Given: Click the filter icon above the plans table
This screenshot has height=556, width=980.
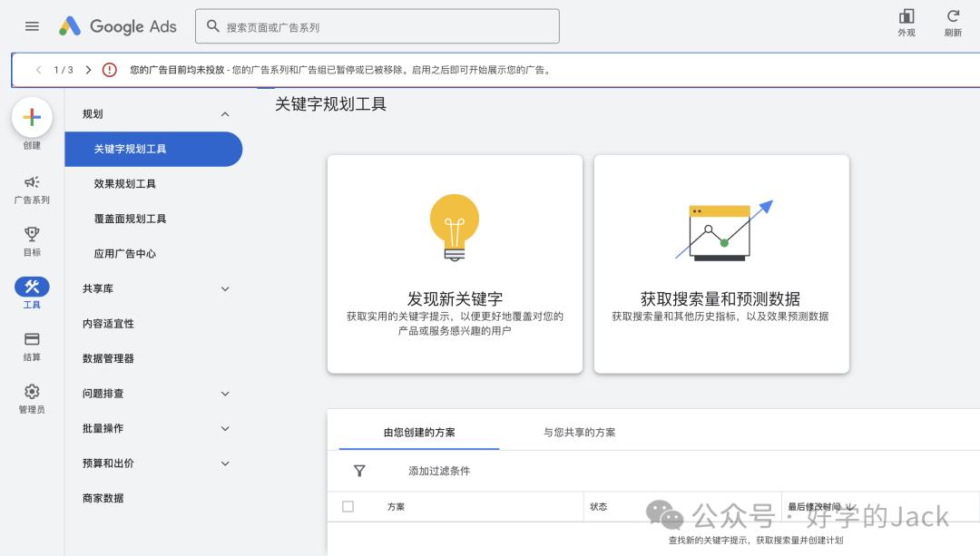Looking at the screenshot, I should point(360,471).
